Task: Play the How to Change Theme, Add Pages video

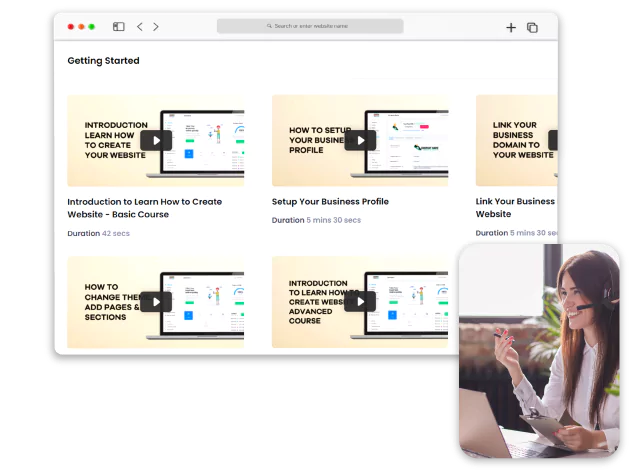Action: (x=156, y=302)
